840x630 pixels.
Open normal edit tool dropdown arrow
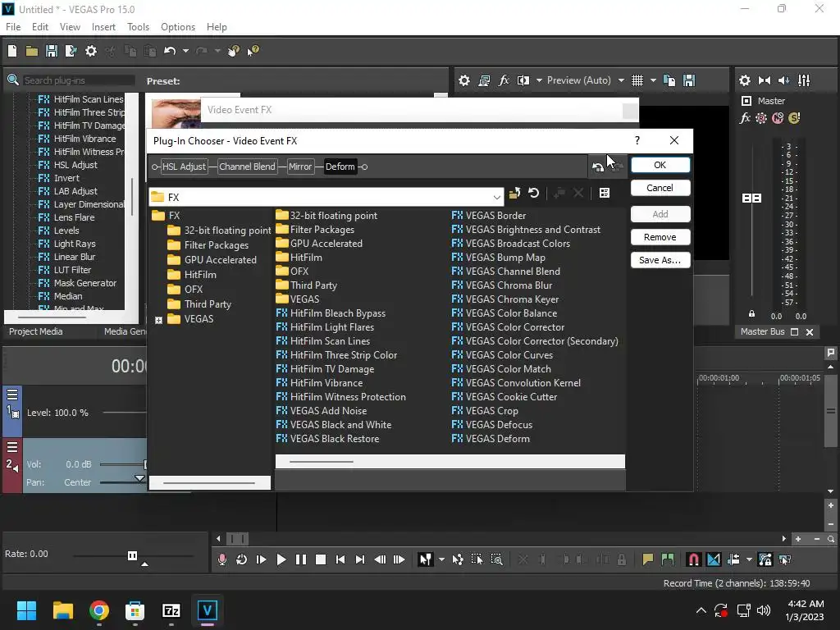(x=441, y=559)
